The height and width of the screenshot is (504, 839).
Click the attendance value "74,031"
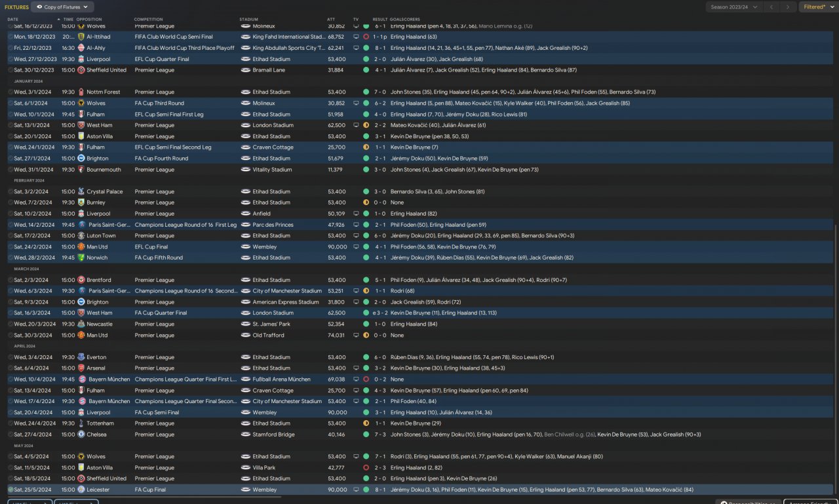[x=336, y=335]
